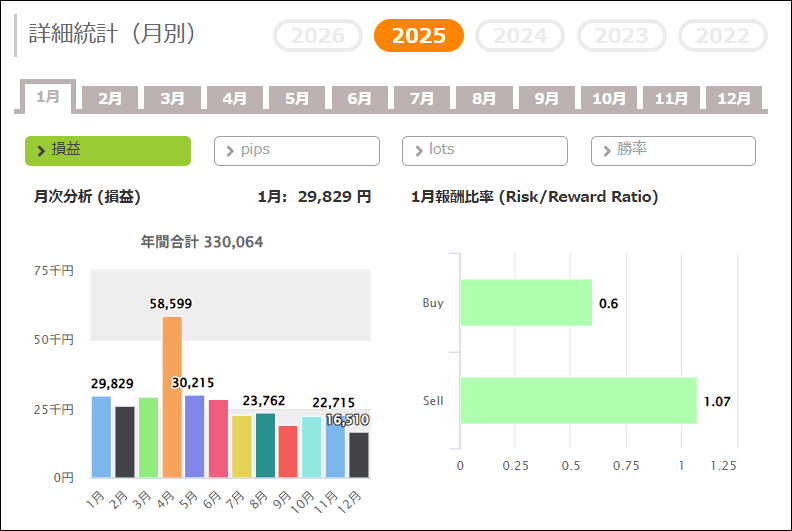Click the light blue January bar
792x531 pixels.
point(101,437)
